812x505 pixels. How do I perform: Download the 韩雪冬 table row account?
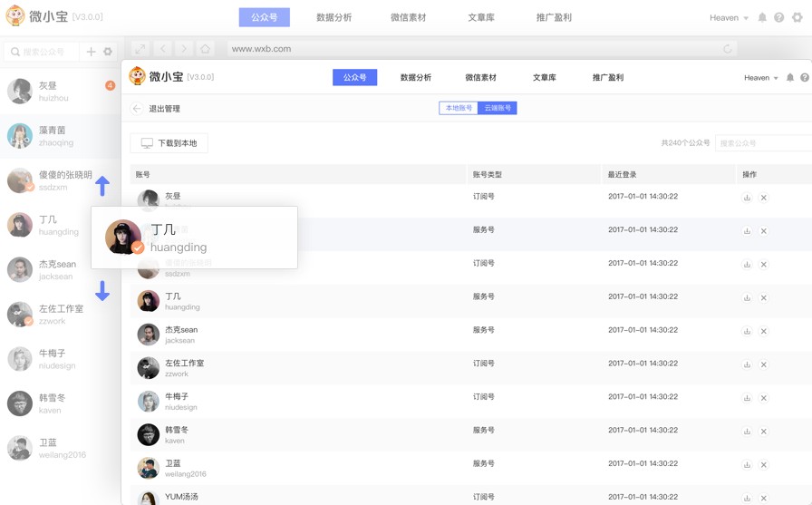pyautogui.click(x=747, y=432)
